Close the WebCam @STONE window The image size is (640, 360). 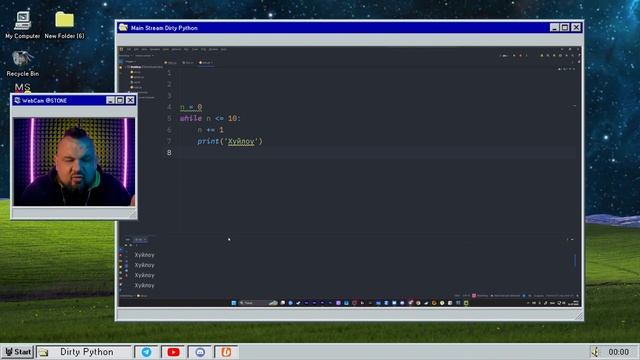[x=130, y=100]
